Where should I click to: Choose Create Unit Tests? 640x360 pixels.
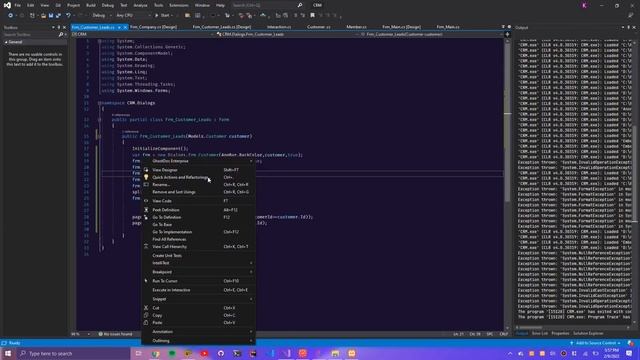pos(198,256)
